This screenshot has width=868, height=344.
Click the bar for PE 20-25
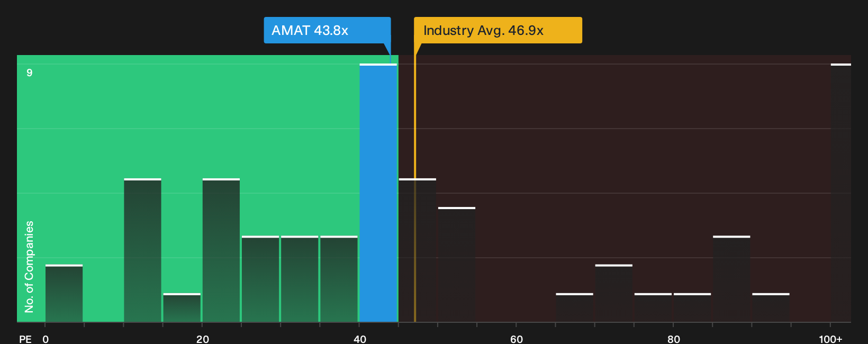(221, 250)
